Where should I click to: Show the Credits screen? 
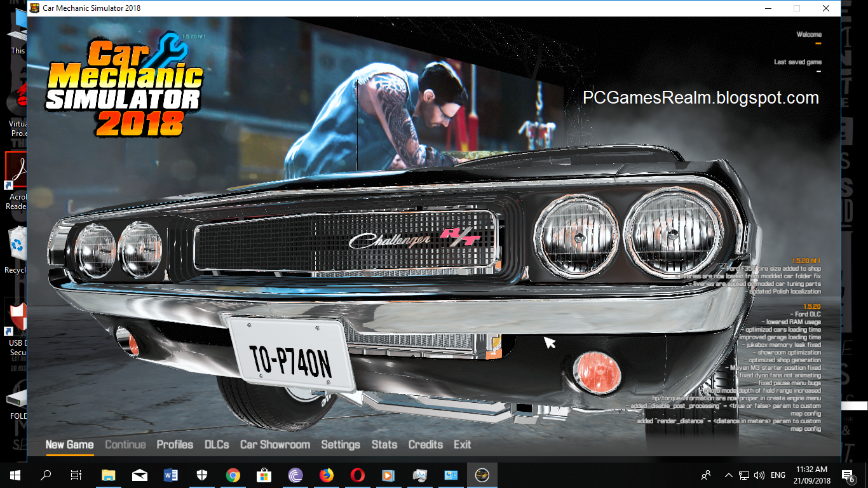coord(426,445)
